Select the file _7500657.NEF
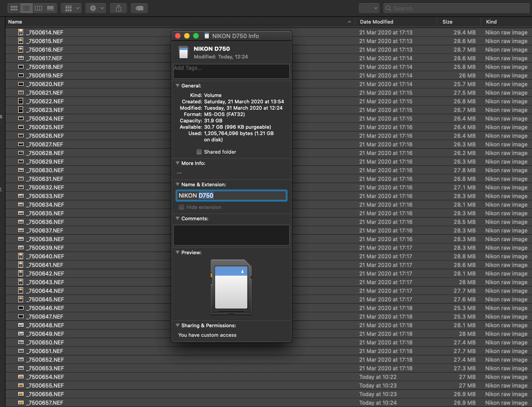This screenshot has width=532, height=407. coord(44,402)
